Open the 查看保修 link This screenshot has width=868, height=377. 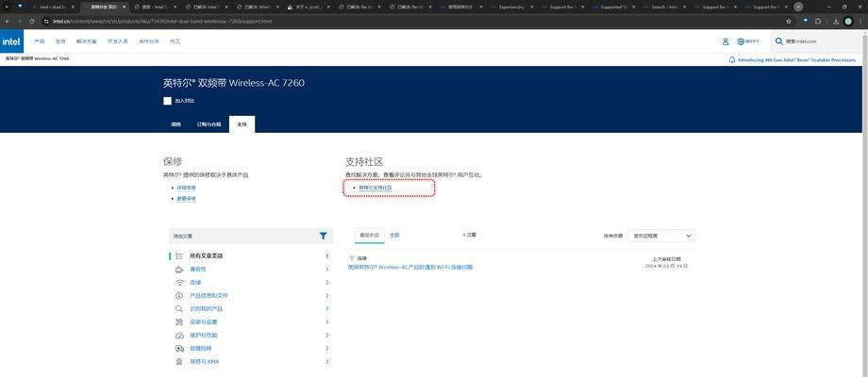[186, 199]
